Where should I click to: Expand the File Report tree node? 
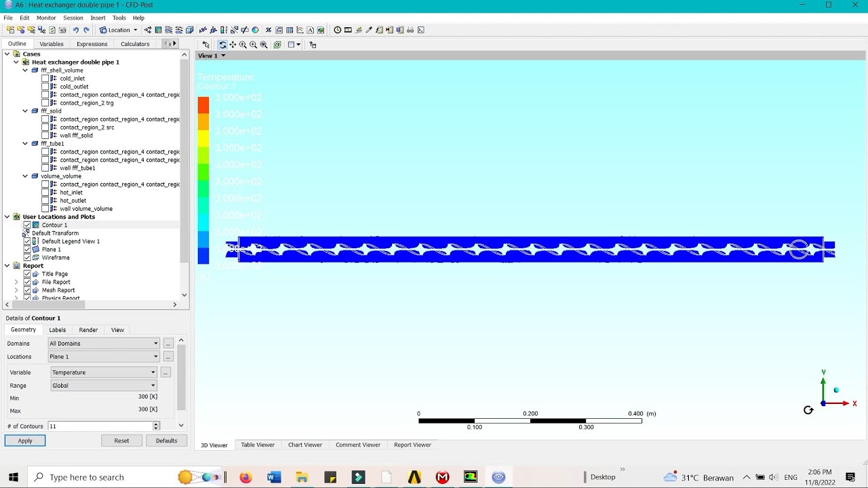(x=16, y=282)
